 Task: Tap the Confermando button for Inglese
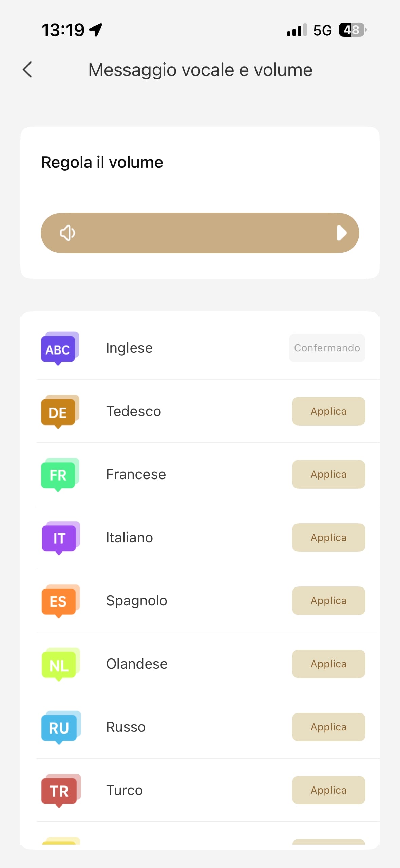327,348
